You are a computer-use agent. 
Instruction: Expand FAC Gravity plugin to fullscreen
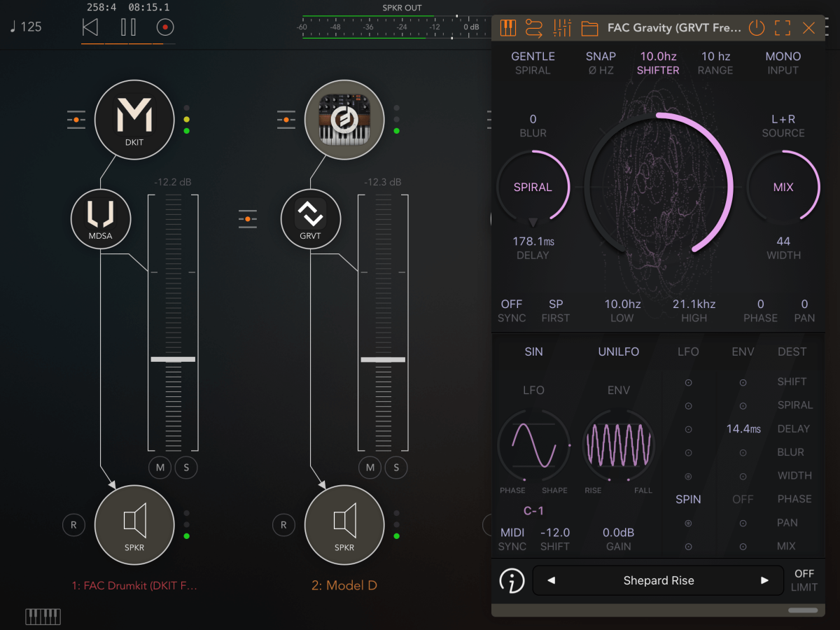(x=783, y=28)
